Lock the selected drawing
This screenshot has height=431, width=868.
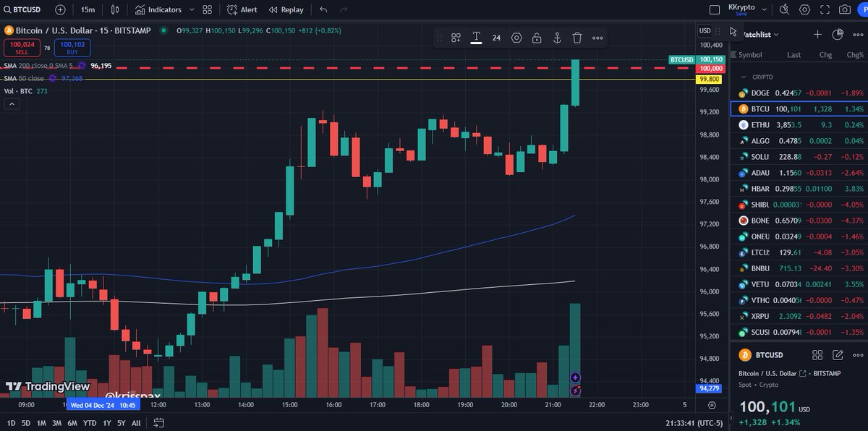(537, 38)
